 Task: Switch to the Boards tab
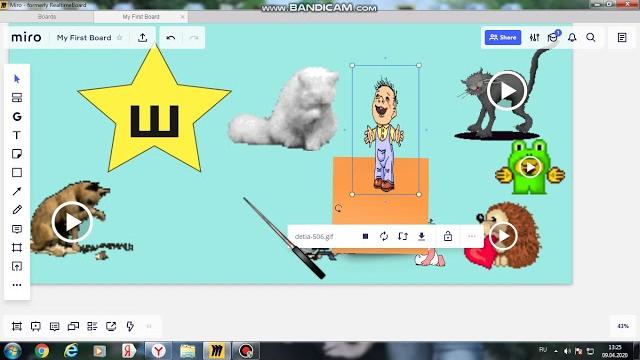pyautogui.click(x=47, y=17)
